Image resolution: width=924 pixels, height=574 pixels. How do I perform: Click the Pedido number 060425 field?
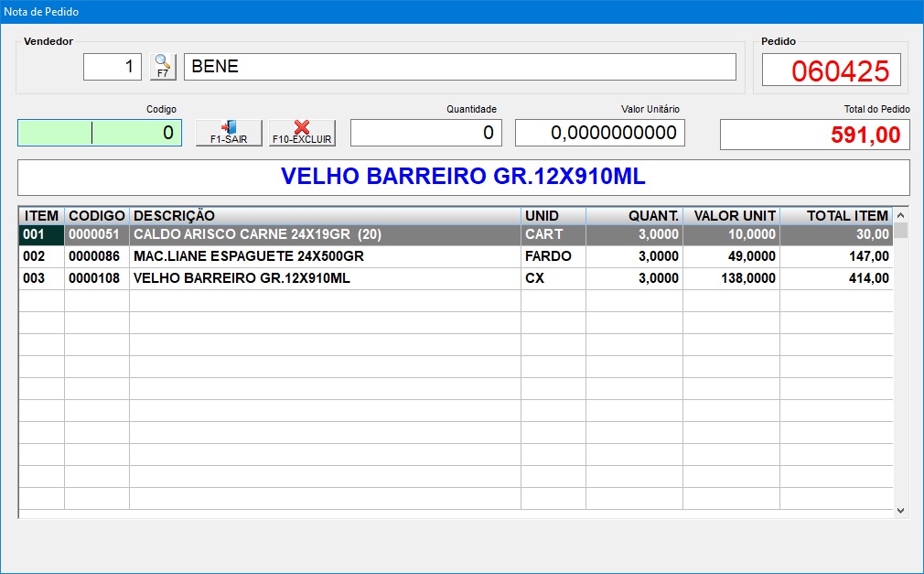(x=831, y=70)
